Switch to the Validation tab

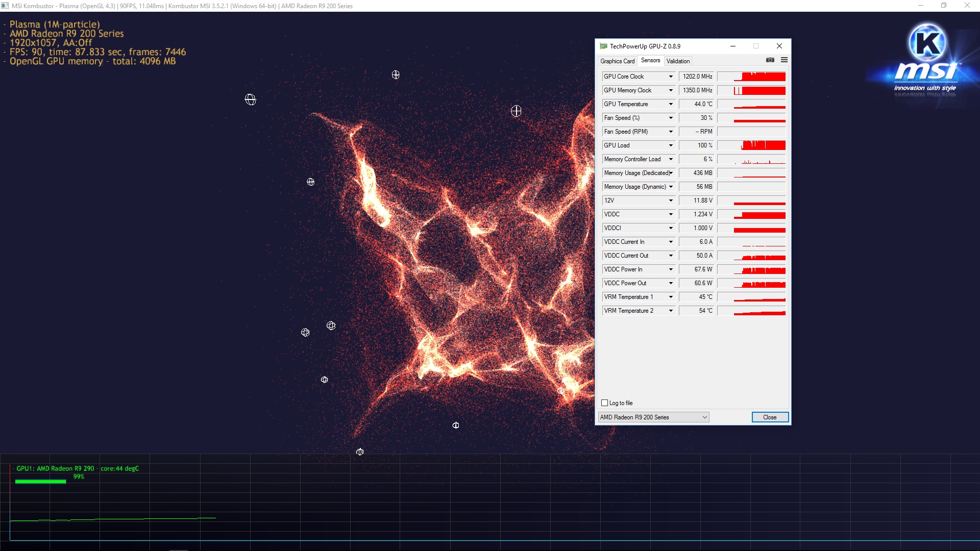(x=678, y=61)
